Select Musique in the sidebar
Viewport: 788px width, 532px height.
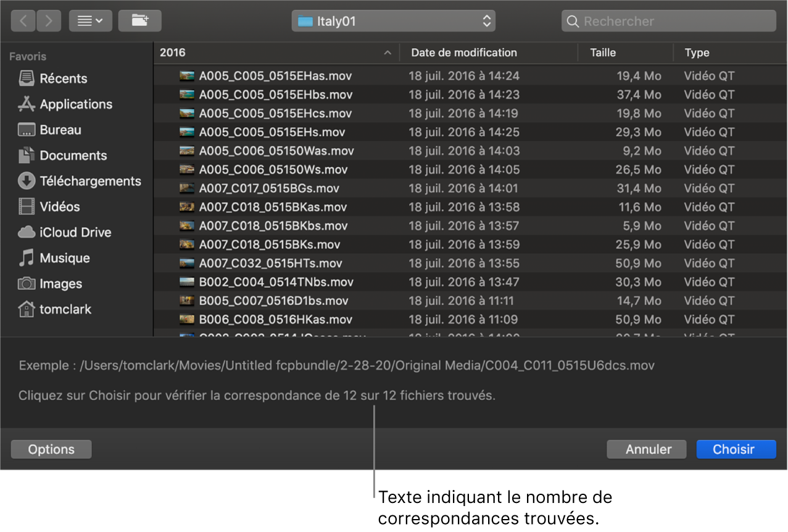coord(64,258)
